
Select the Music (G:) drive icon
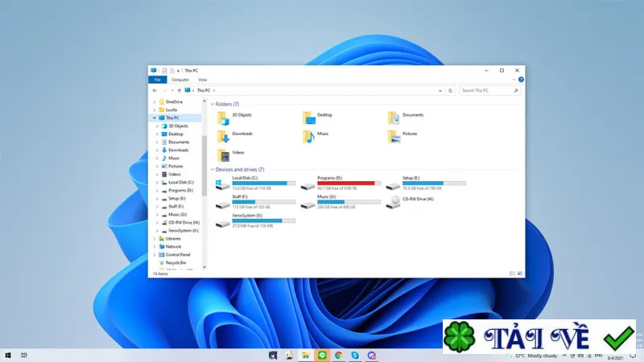308,204
